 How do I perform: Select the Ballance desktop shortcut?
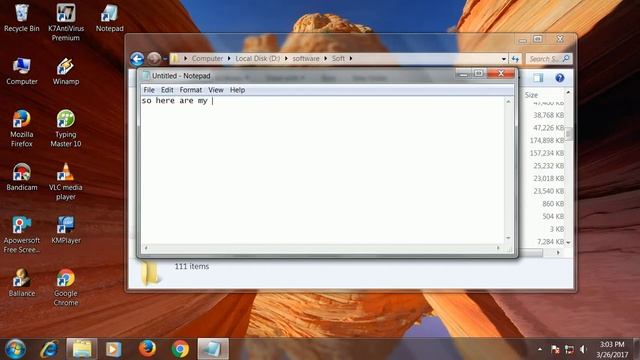click(x=22, y=282)
